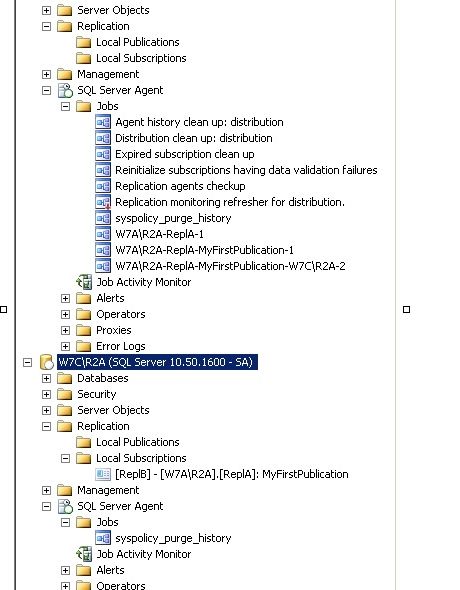460x590 pixels.
Task: Select the 'Reinitialize subscriptions having data validation failures' job icon
Action: pos(103,170)
